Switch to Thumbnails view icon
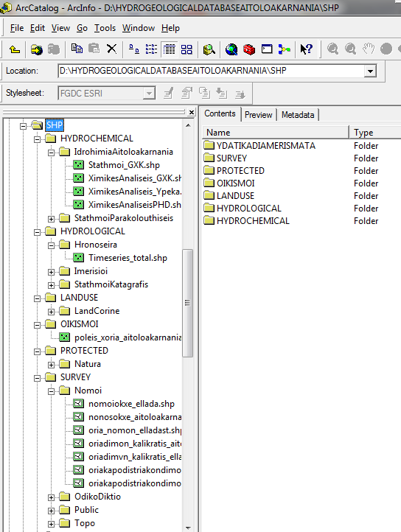401x532 pixels. [186, 49]
